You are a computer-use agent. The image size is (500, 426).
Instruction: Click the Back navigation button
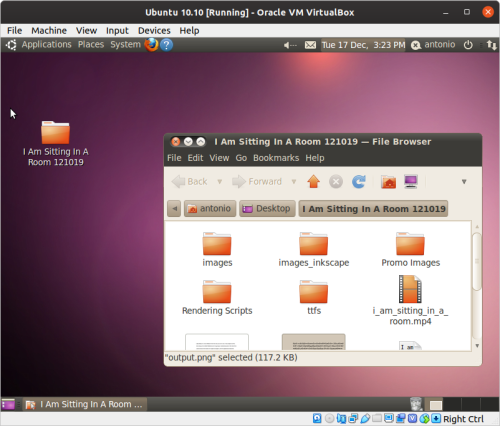point(190,182)
